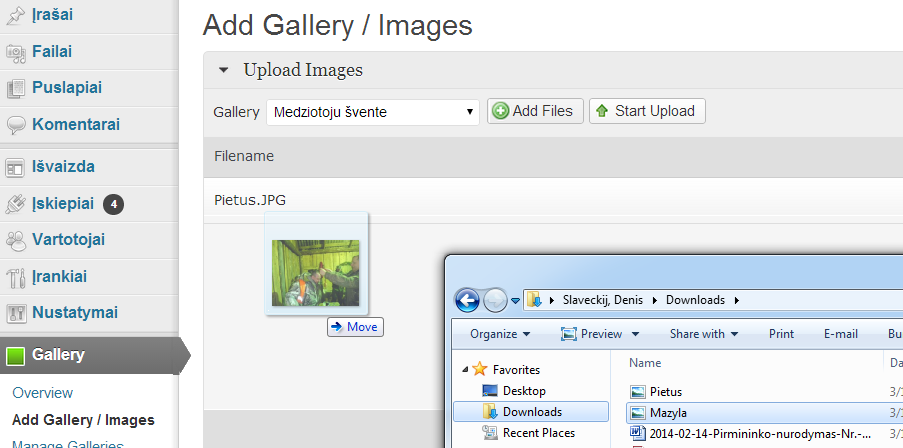Click the Failai media icon
The width and height of the screenshot is (903, 448).
pos(16,52)
